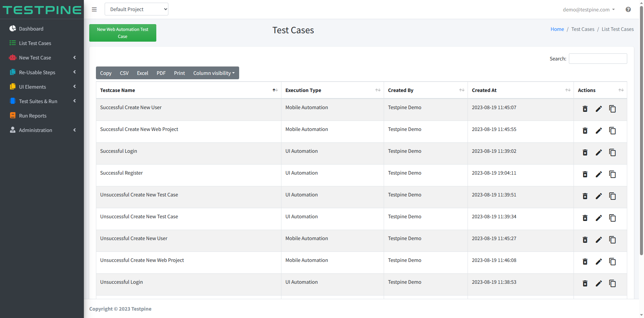This screenshot has height=318, width=644.
Task: Click the Run Reports orange icon
Action: 13,116
